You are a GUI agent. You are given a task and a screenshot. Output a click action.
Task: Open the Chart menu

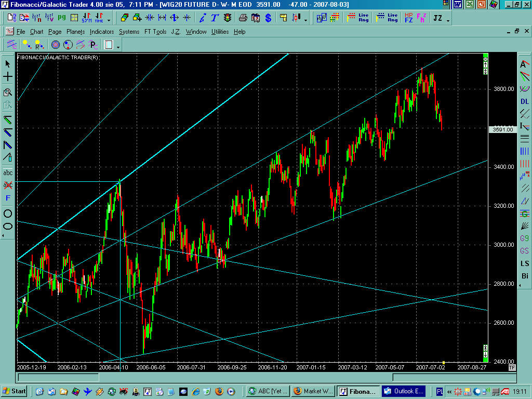[x=37, y=32]
